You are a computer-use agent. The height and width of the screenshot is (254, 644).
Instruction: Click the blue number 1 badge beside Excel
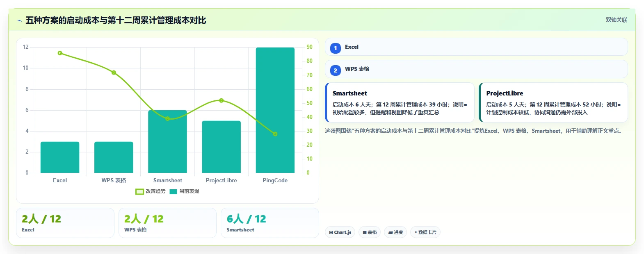click(x=336, y=48)
